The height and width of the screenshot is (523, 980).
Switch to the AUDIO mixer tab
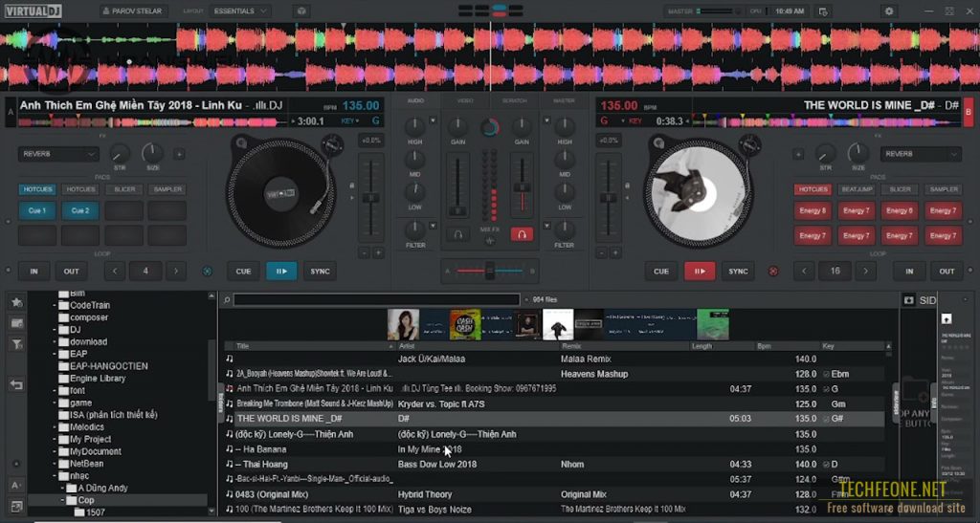(415, 100)
